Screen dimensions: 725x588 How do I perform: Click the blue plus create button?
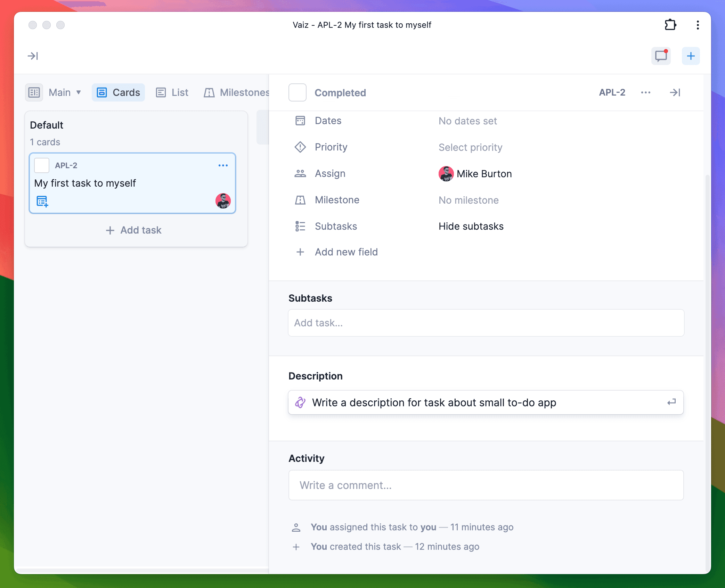tap(691, 56)
